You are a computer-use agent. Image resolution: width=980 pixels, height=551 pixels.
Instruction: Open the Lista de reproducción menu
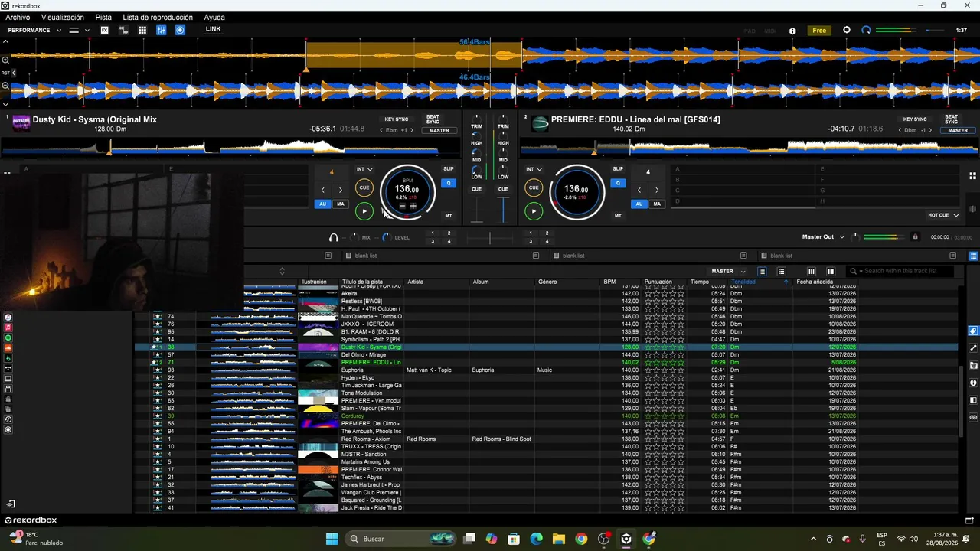[158, 17]
